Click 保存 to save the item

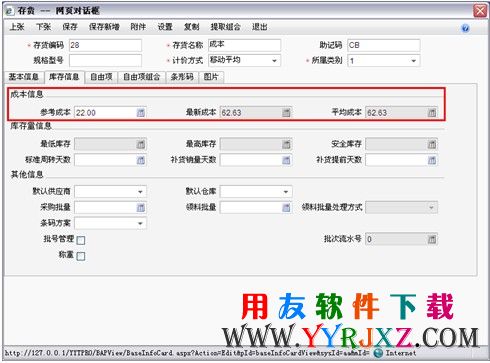[70, 27]
